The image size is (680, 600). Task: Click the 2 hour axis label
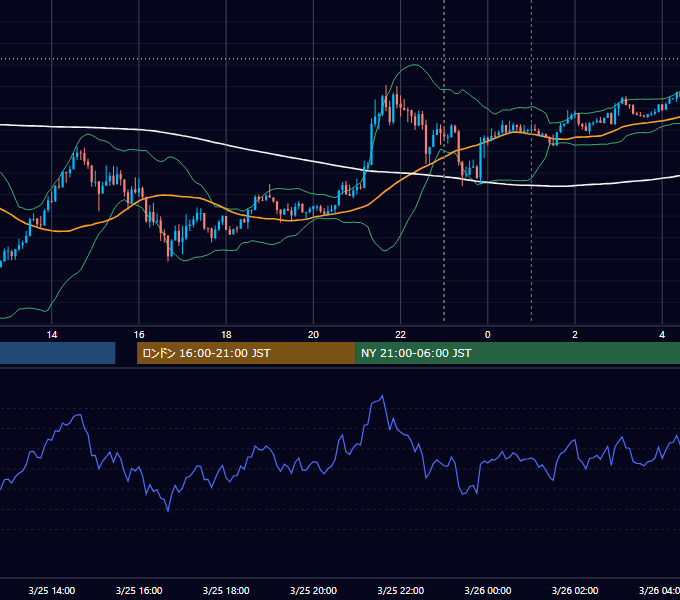(575, 335)
